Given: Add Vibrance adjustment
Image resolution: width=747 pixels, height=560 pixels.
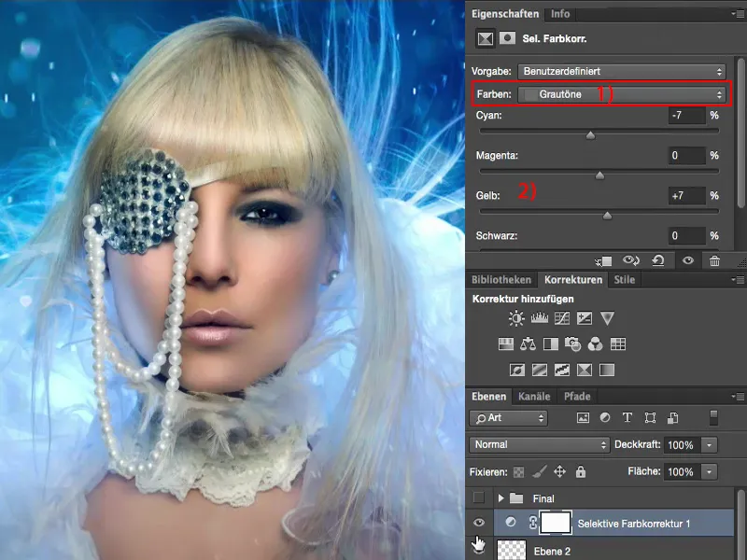Looking at the screenshot, I should 607,318.
